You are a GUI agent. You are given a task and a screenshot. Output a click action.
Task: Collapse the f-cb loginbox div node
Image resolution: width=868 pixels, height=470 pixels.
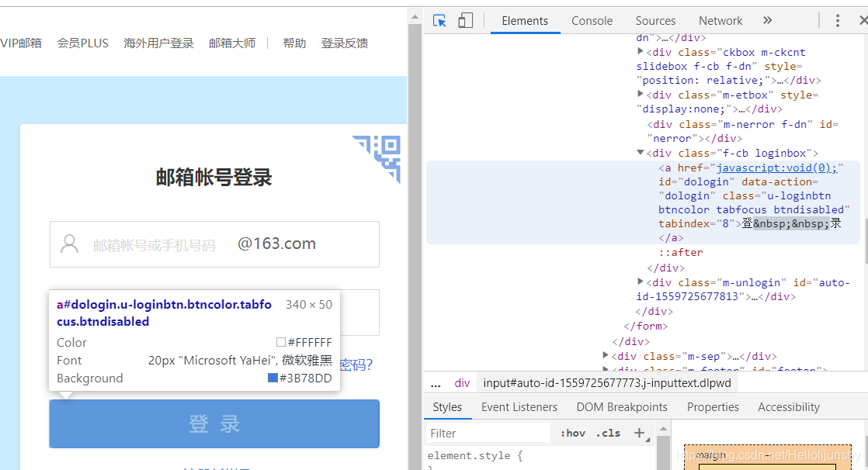[641, 152]
